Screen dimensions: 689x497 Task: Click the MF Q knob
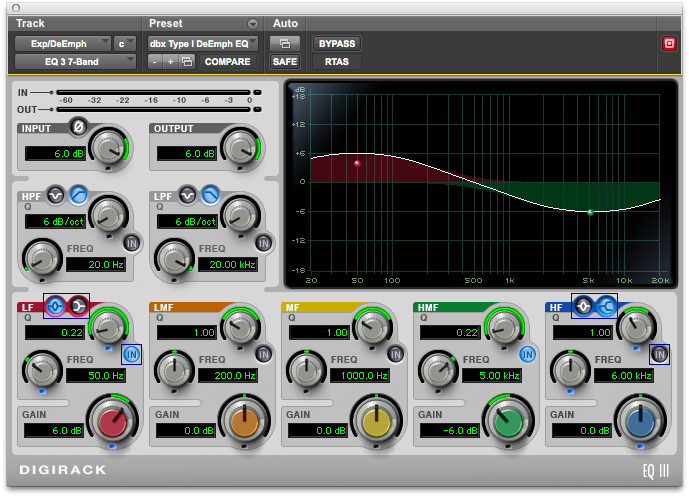372,326
